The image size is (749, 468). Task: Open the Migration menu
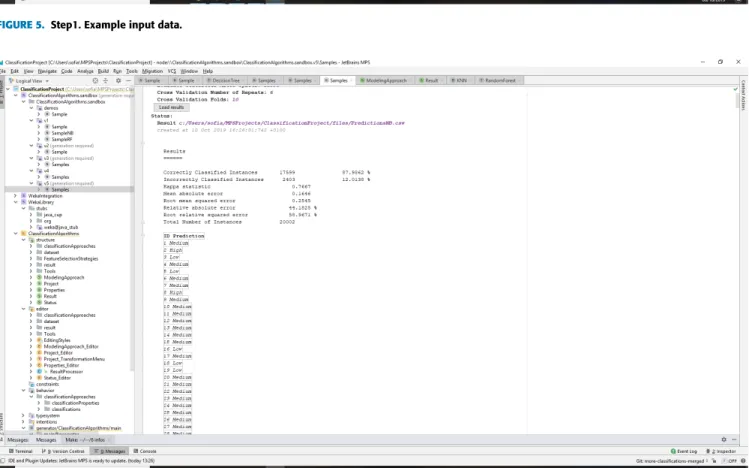click(x=152, y=71)
